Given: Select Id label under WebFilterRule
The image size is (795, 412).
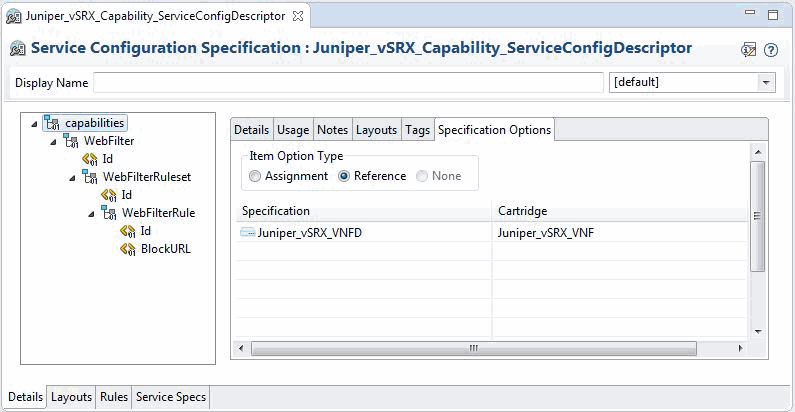Looking at the screenshot, I should coord(146,231).
